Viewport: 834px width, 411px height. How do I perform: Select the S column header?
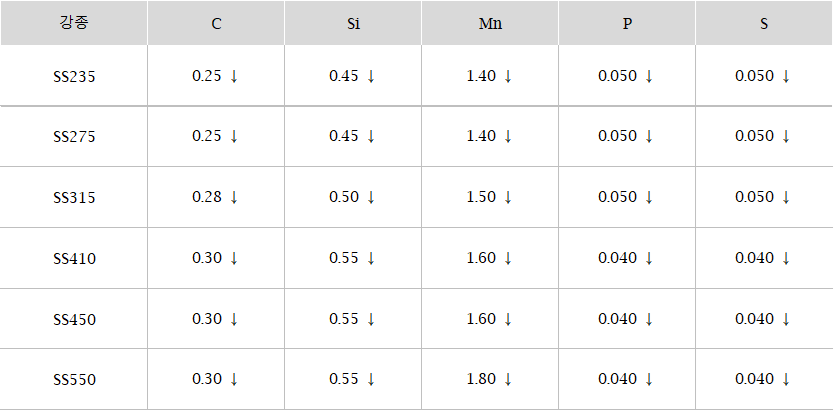pyautogui.click(x=764, y=23)
